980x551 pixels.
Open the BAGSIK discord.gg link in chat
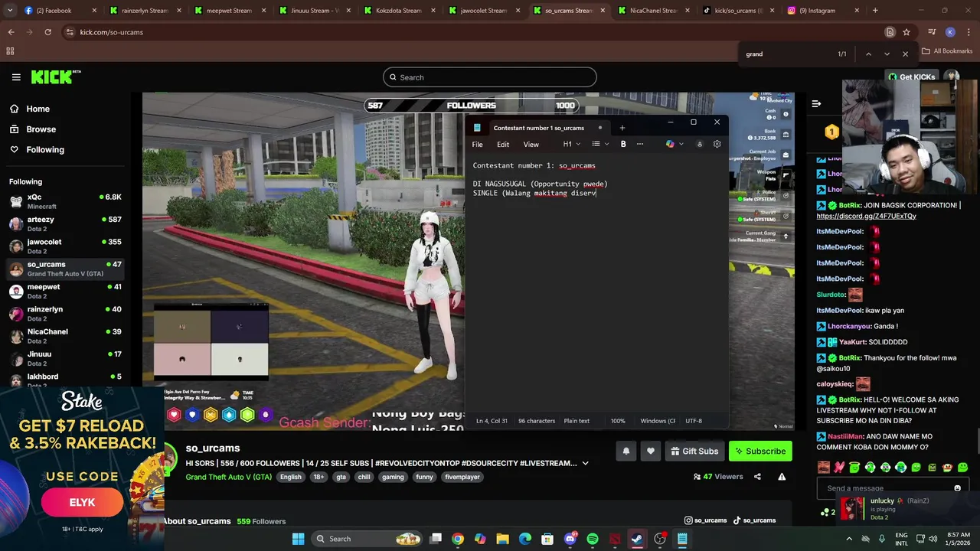pyautogui.click(x=866, y=216)
